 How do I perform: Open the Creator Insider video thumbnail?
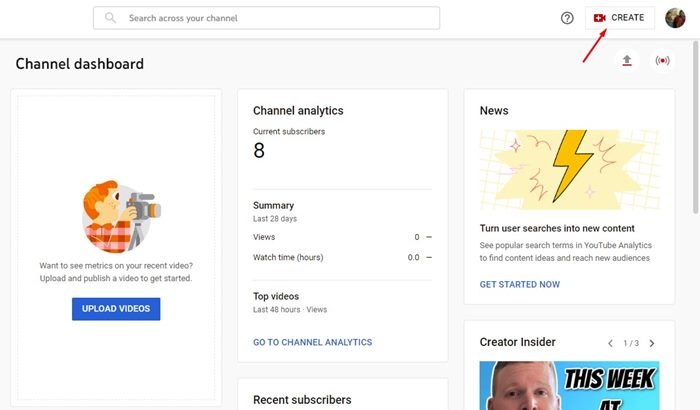[569, 385]
